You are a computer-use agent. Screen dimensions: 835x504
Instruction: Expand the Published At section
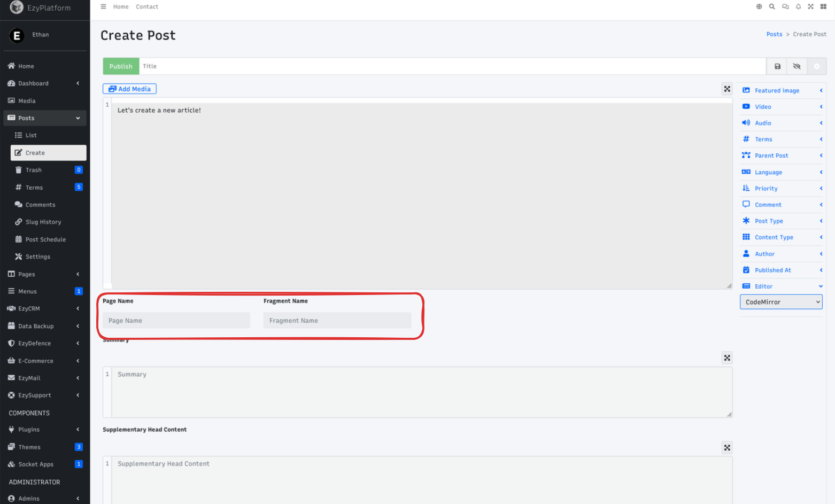[x=780, y=270]
